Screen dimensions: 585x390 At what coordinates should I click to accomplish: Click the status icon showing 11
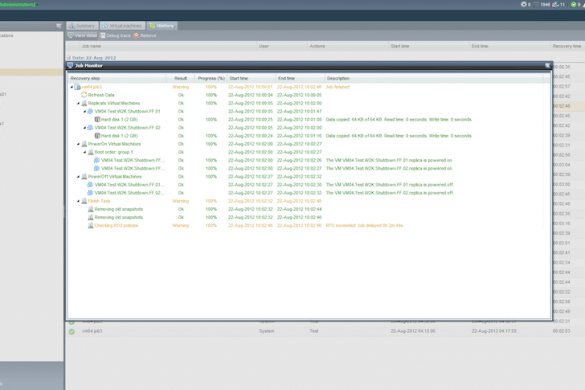[555, 4]
